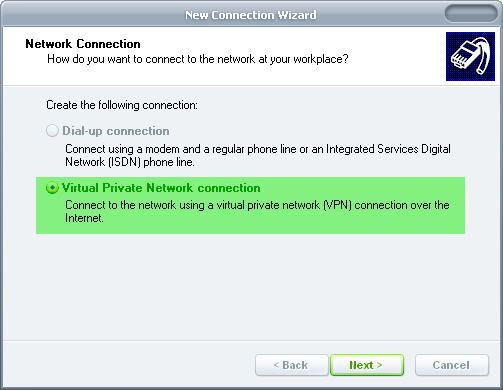Click 'Create the following connection:' text
The height and width of the screenshot is (390, 503).
tap(122, 105)
